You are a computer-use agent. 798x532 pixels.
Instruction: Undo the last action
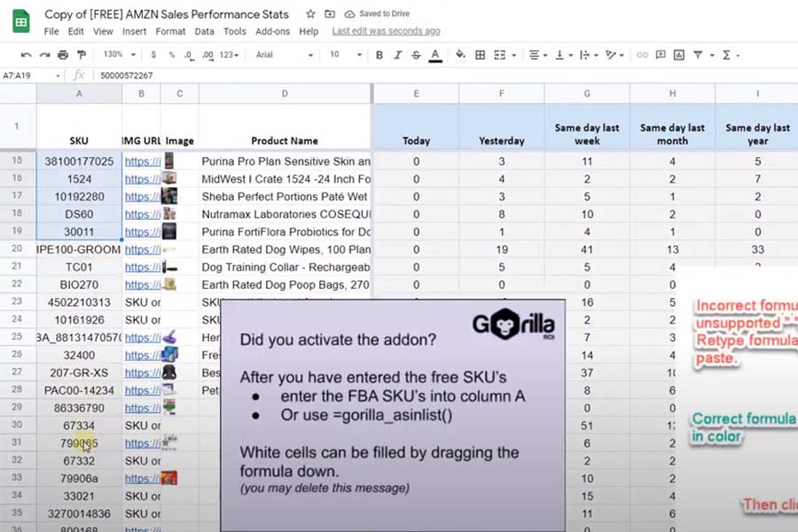(x=26, y=55)
